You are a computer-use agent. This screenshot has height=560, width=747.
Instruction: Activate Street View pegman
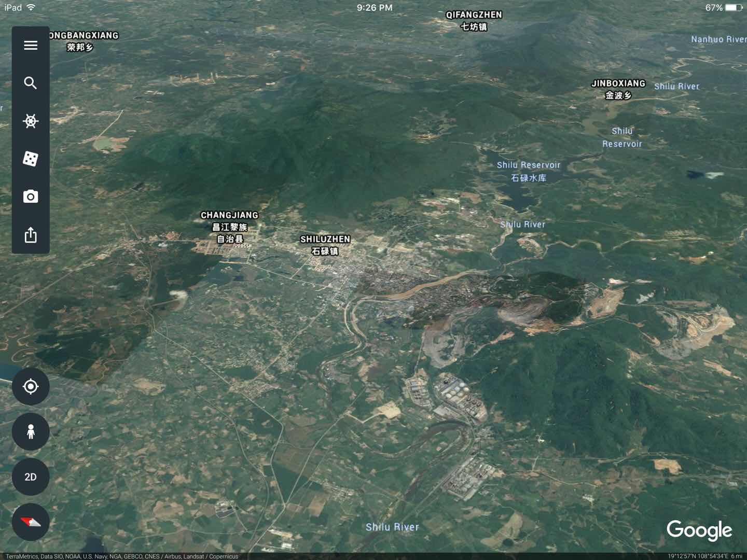[31, 431]
